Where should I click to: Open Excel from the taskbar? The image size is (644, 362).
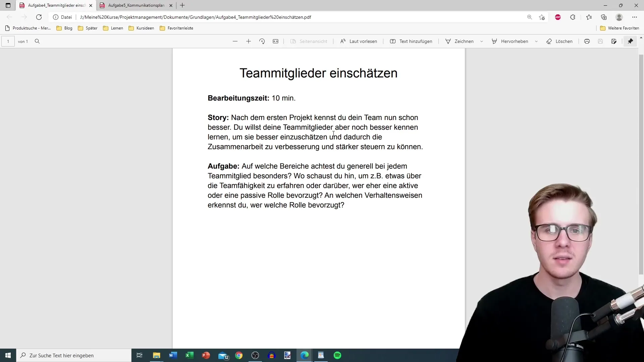(190, 355)
